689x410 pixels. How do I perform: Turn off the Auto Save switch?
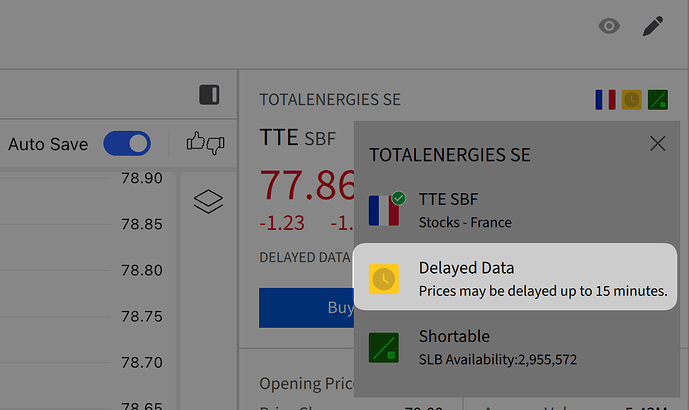127,143
